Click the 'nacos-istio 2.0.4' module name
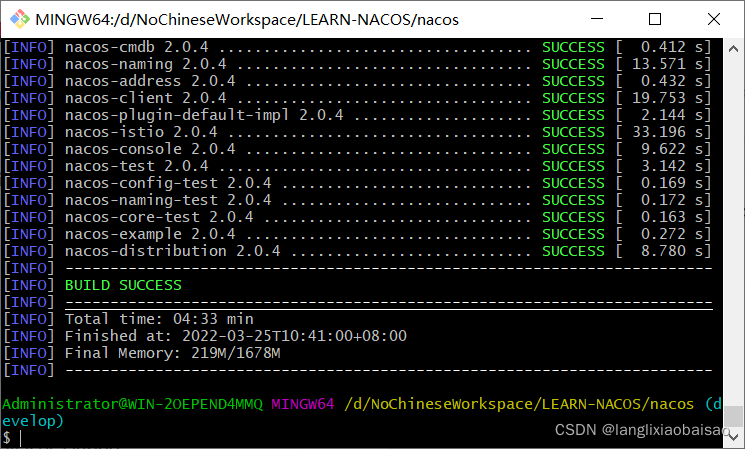 pyautogui.click(x=141, y=132)
